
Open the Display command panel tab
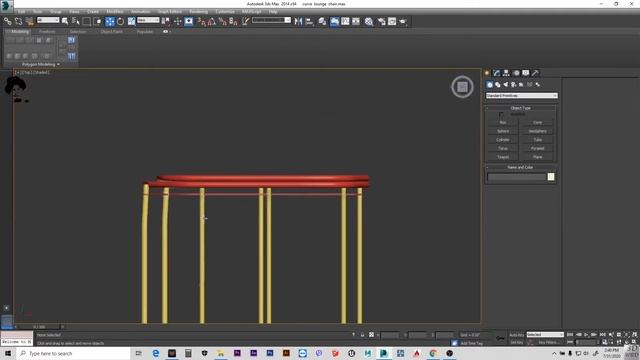[526, 73]
